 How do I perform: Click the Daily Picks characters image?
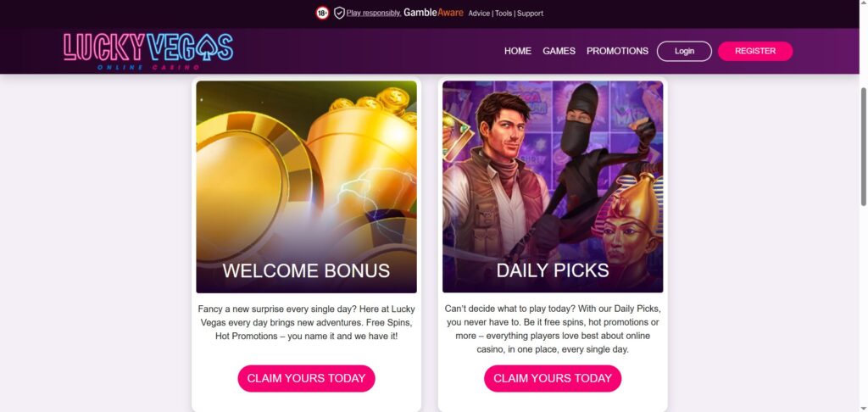(553, 170)
